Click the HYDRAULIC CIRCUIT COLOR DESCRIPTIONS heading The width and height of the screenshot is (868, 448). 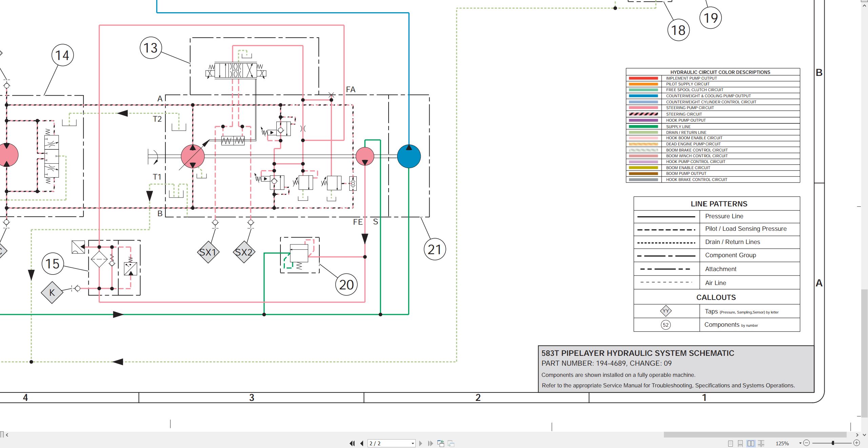click(x=720, y=72)
